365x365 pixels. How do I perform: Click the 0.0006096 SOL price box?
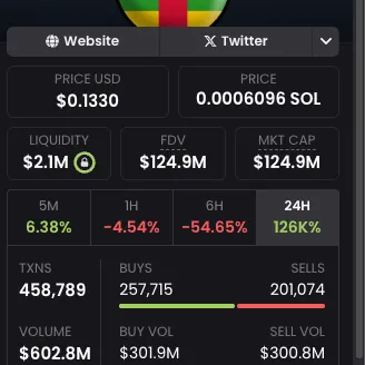259,92
